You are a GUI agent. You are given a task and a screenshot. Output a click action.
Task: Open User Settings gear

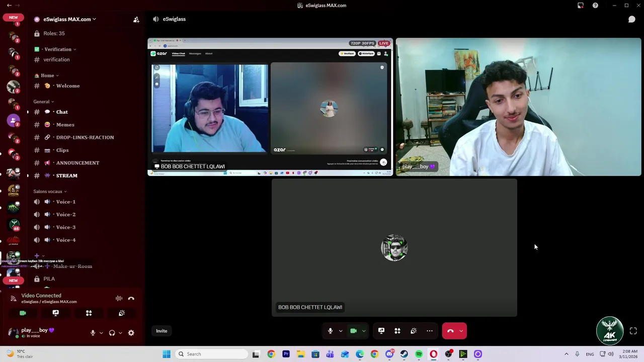(131, 333)
